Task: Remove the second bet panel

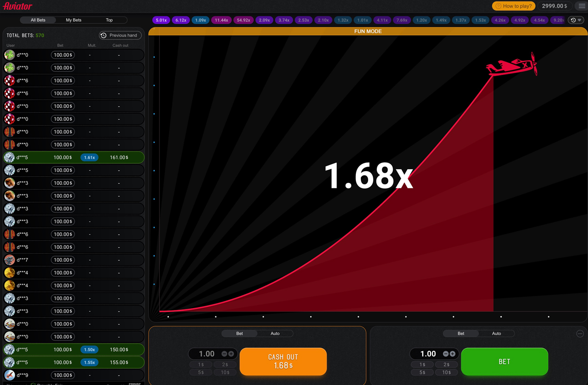Action: tap(580, 334)
